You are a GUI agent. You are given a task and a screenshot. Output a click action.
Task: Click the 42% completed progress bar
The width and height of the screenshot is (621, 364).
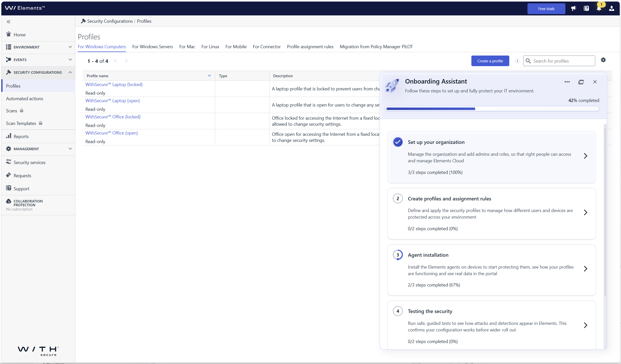coord(492,109)
